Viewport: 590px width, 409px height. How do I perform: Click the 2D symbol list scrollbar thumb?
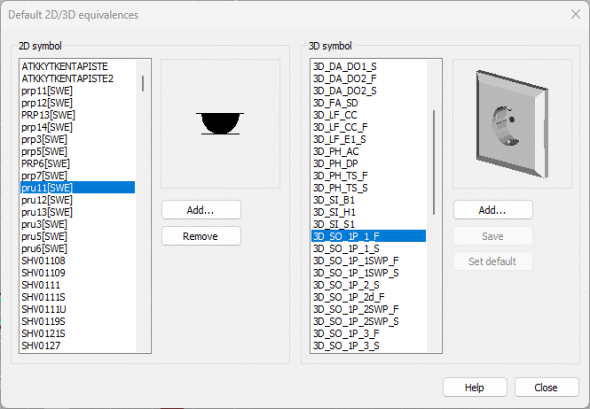pyautogui.click(x=143, y=83)
